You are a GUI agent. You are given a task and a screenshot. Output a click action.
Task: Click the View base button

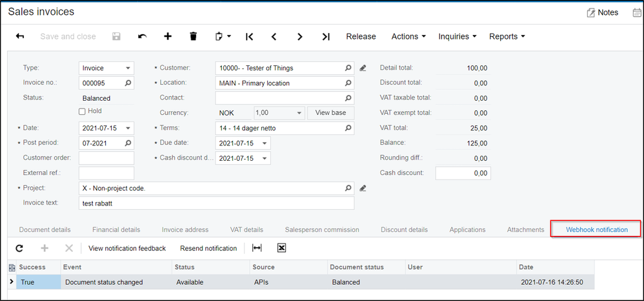click(330, 112)
